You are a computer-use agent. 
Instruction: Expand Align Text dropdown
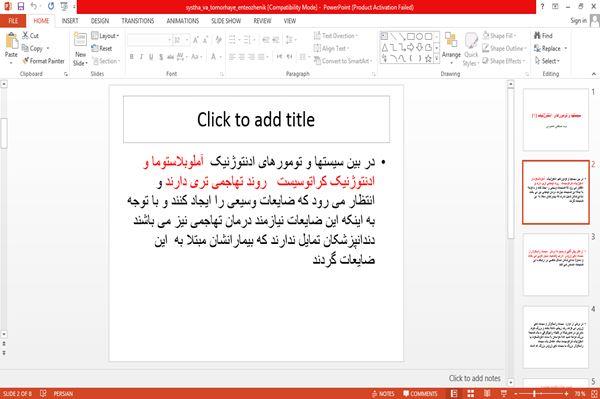coord(332,49)
